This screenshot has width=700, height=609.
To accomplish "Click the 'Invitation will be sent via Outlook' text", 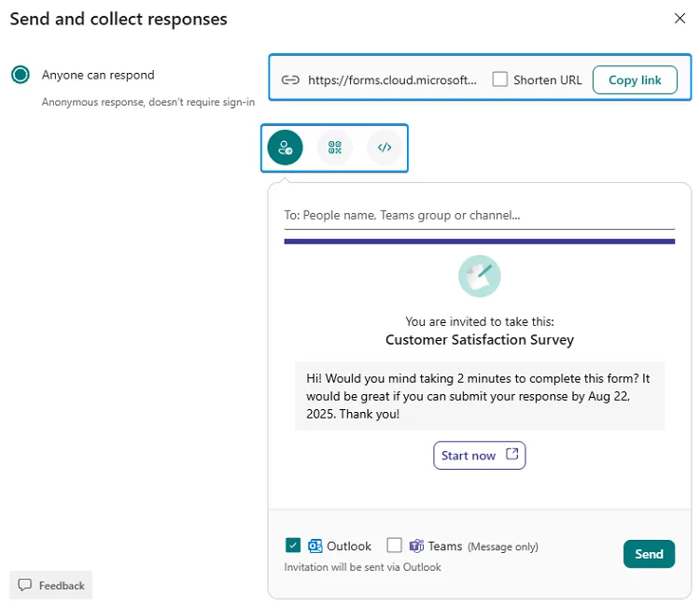I will tap(362, 567).
